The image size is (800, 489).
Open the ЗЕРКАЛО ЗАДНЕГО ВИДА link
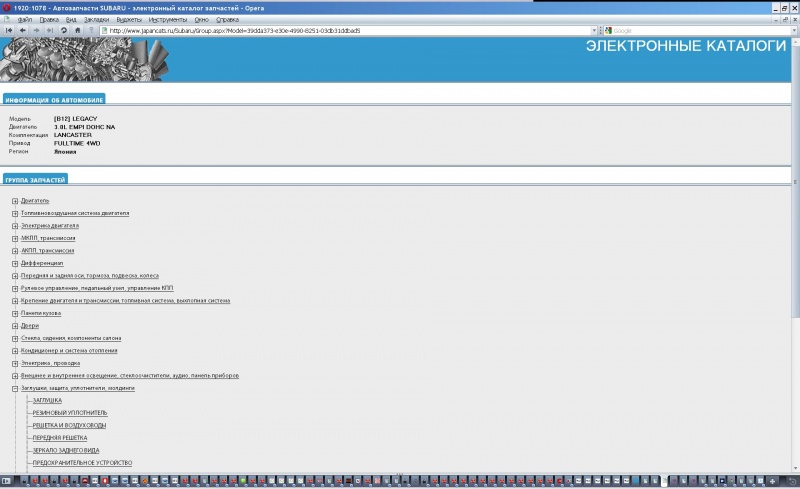click(67, 450)
